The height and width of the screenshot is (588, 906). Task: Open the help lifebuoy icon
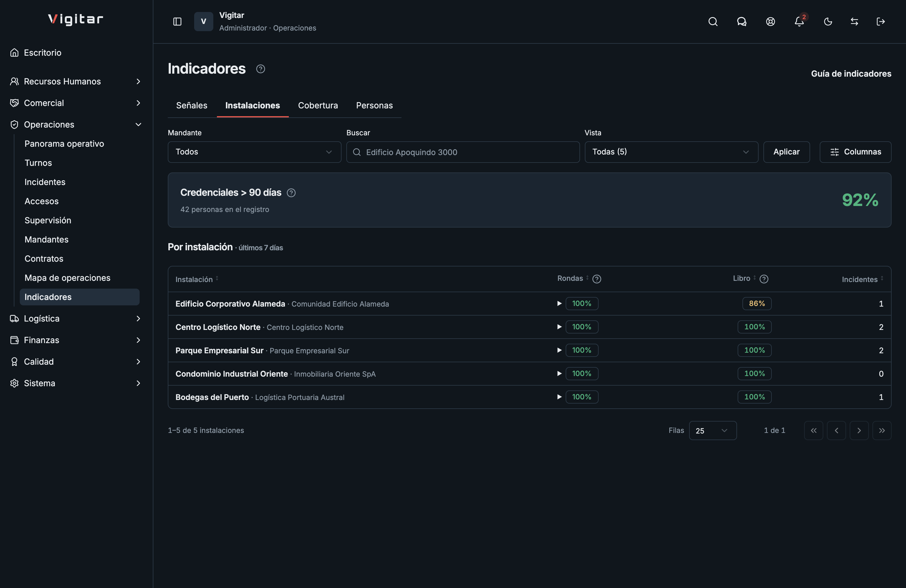(x=770, y=22)
